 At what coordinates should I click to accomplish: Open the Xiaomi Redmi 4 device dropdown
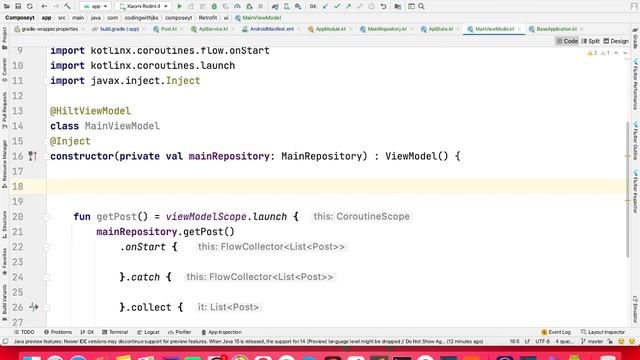pos(143,7)
